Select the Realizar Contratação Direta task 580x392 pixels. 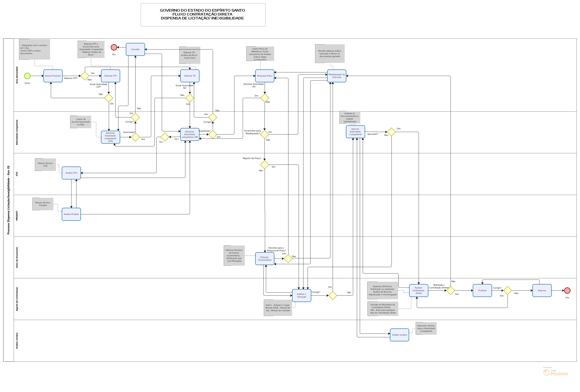tap(419, 291)
